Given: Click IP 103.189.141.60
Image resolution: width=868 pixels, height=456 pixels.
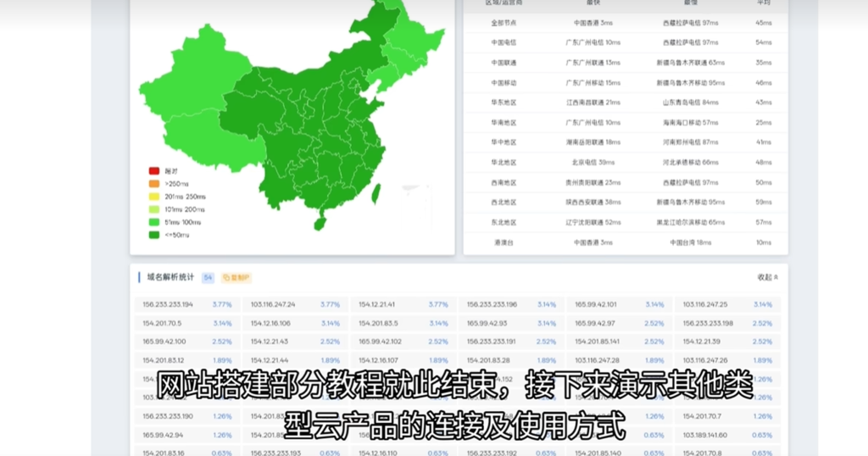Looking at the screenshot, I should pos(704,435).
